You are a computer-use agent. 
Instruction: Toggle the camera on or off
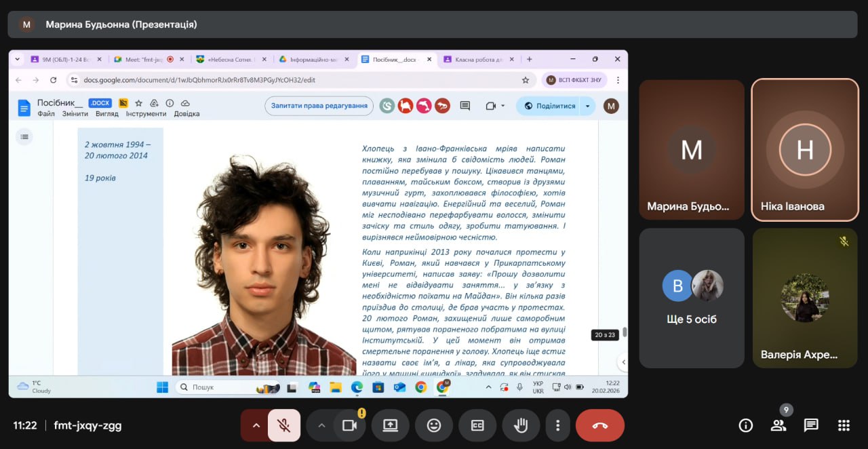click(350, 425)
